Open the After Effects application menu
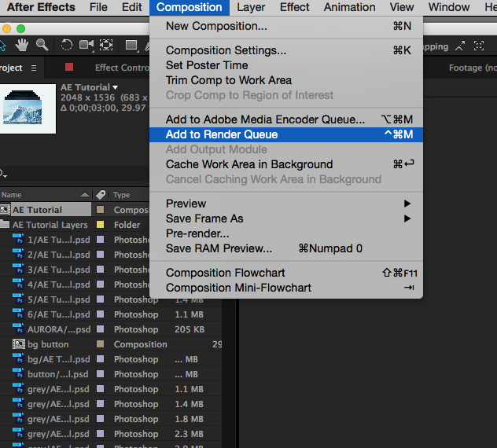 (x=41, y=7)
